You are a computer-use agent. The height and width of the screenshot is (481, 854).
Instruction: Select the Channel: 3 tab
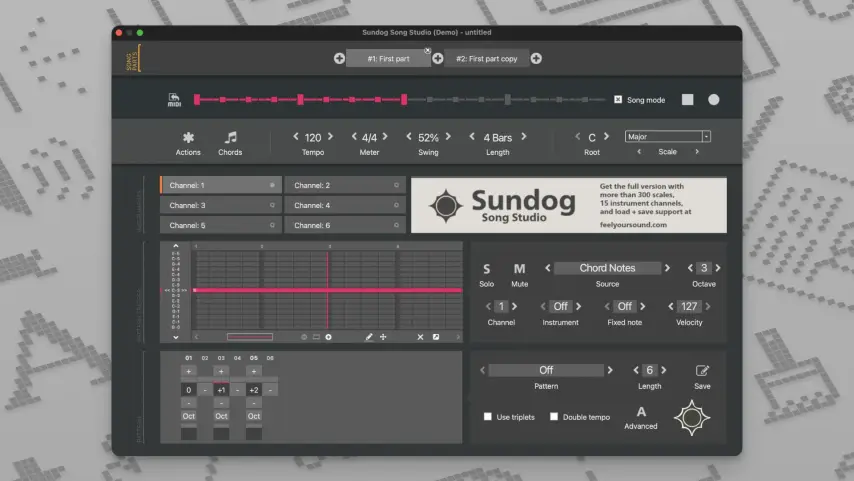pos(220,205)
